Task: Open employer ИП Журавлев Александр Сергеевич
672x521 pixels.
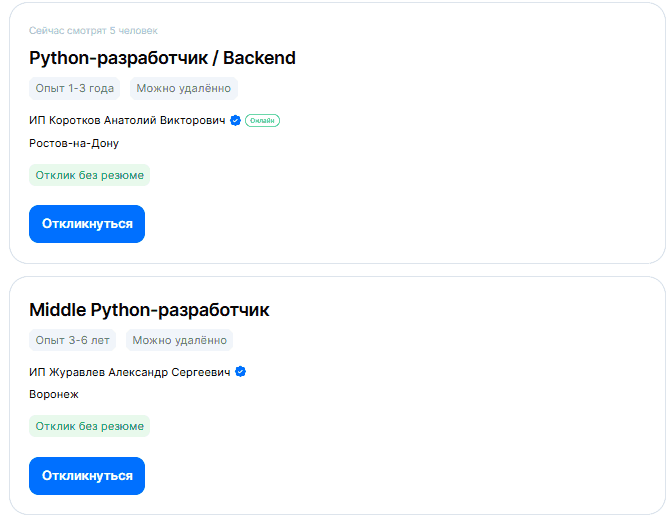Action: (130, 372)
